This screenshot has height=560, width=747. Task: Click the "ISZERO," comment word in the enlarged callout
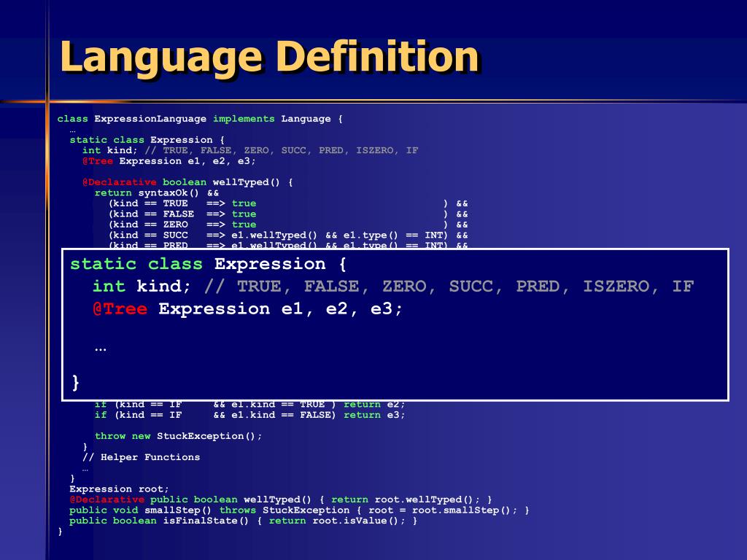point(622,286)
